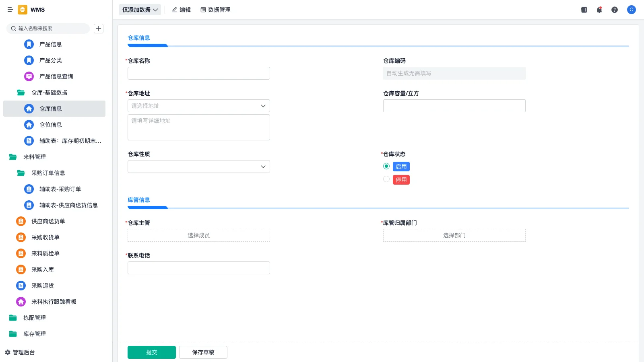Open the notebook icon in top bar

pyautogui.click(x=584, y=10)
